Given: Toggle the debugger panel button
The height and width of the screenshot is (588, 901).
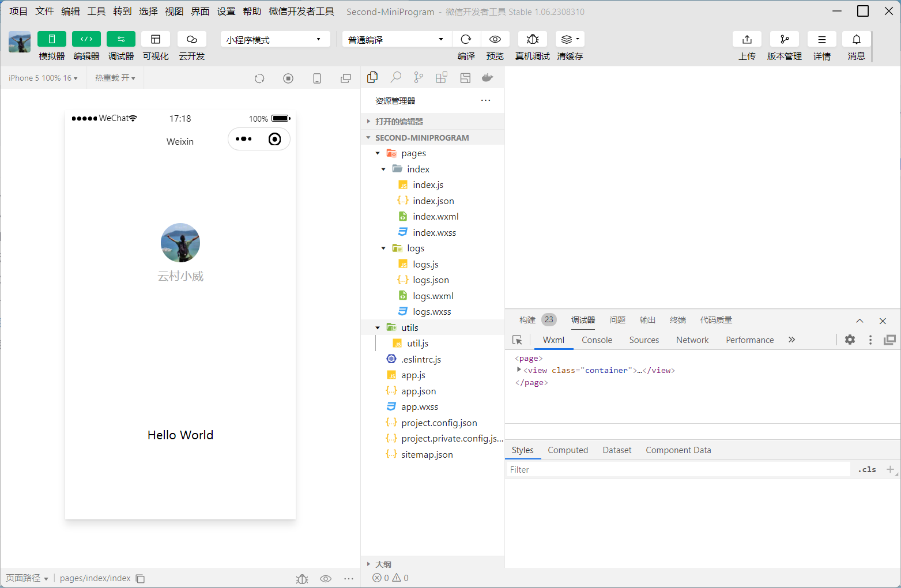Looking at the screenshot, I should pos(121,39).
